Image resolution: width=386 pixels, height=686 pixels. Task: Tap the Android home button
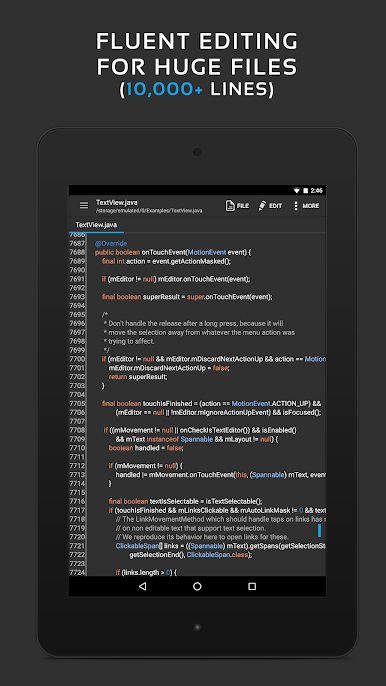(x=197, y=586)
